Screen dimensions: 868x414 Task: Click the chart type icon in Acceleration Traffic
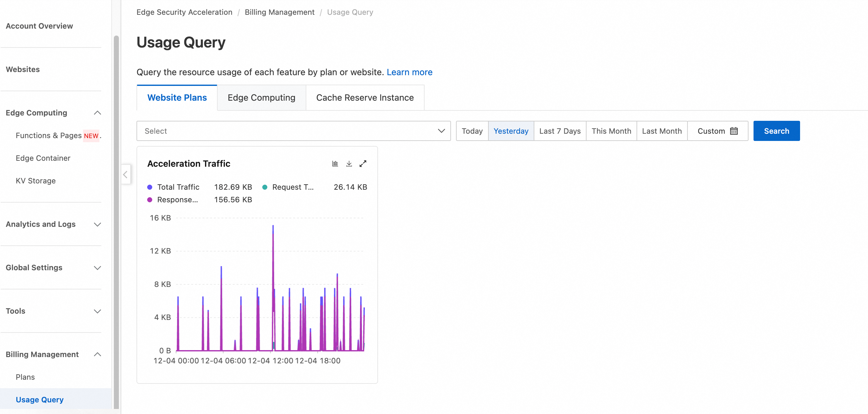click(335, 164)
